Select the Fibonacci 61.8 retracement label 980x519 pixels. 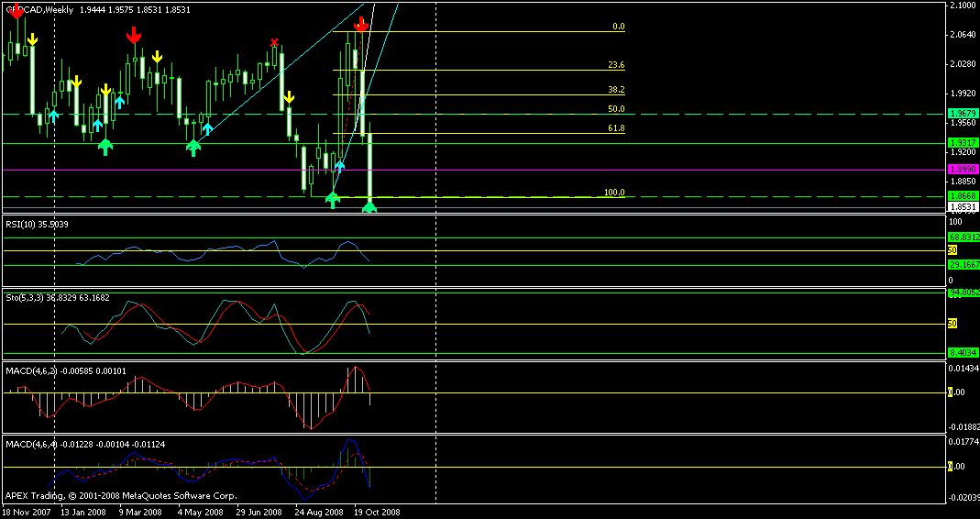[616, 128]
